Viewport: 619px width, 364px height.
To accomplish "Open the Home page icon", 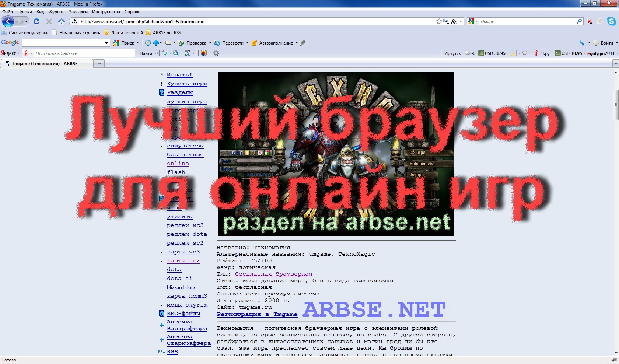I will [62, 21].
